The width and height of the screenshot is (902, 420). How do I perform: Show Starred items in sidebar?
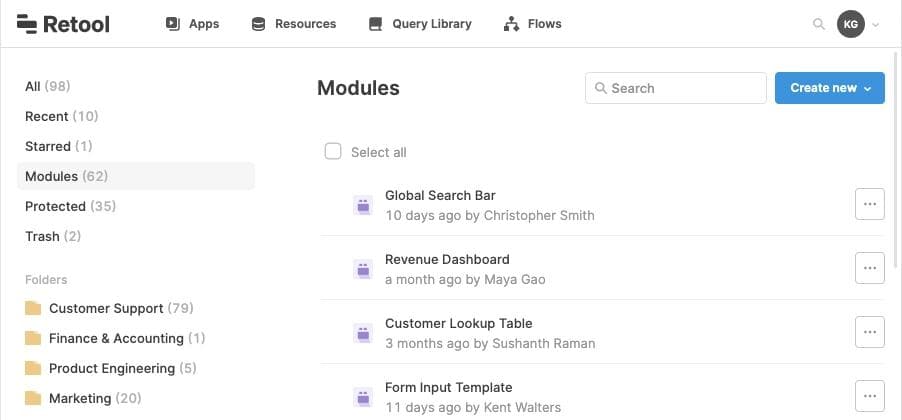[48, 146]
